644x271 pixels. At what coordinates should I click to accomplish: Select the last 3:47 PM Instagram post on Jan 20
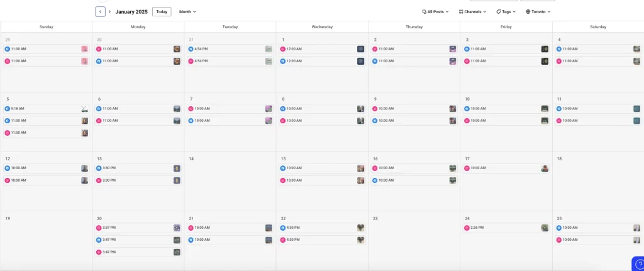138,252
